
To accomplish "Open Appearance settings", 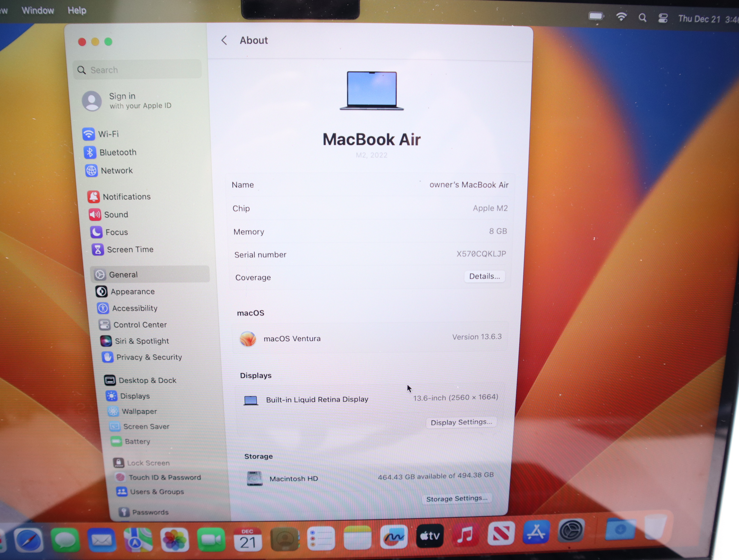I will (x=125, y=292).
